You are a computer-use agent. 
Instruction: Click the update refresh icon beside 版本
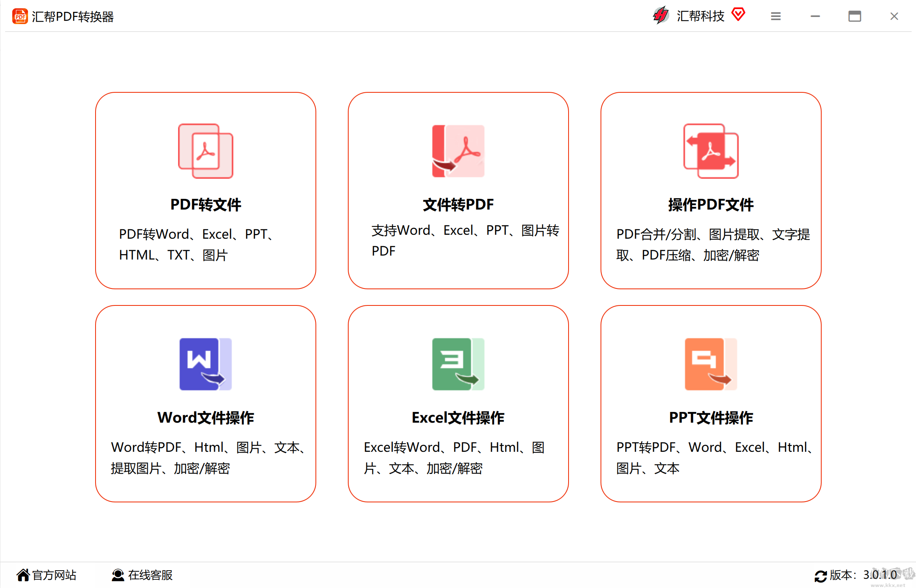(820, 576)
